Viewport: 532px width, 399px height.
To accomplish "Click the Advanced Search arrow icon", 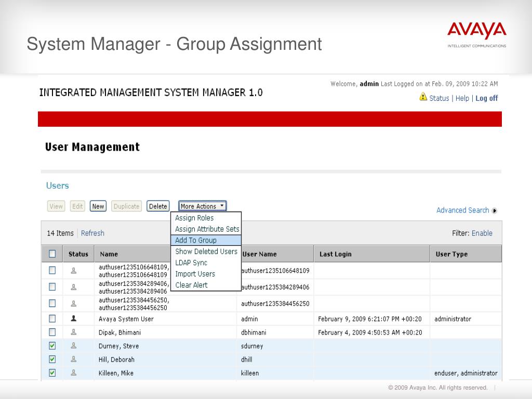I will point(495,211).
